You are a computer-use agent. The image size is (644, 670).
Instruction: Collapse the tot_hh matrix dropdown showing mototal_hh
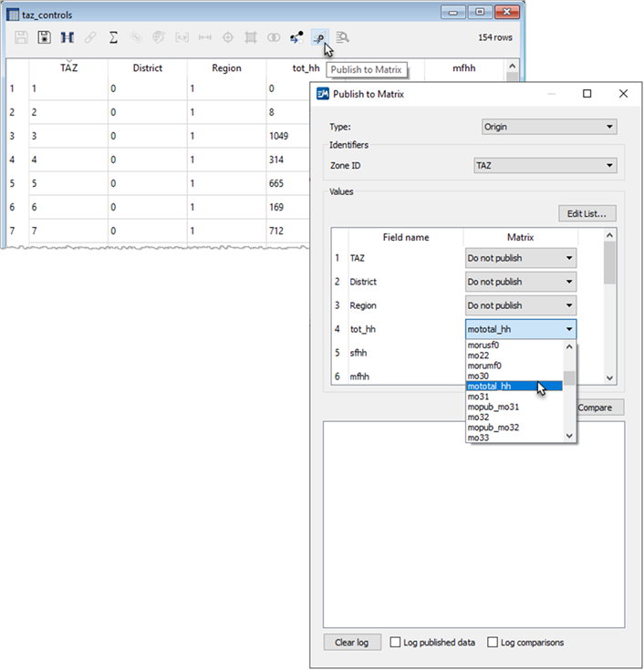pos(521,329)
